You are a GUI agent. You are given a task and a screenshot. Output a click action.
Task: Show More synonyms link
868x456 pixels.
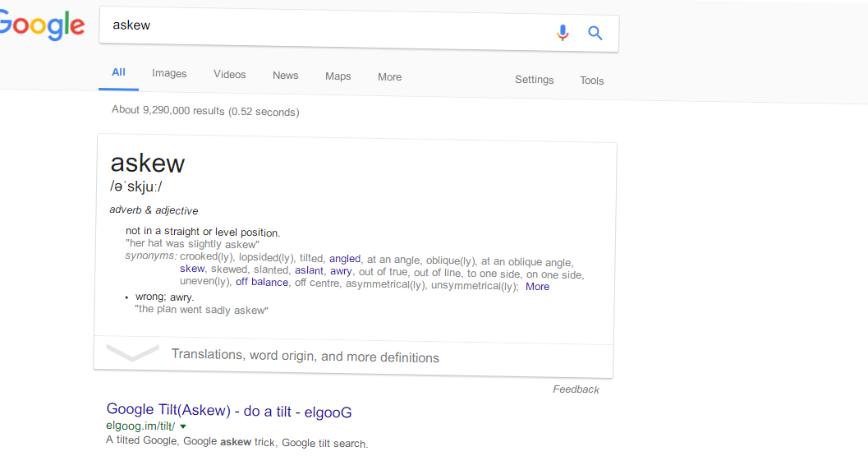(538, 287)
